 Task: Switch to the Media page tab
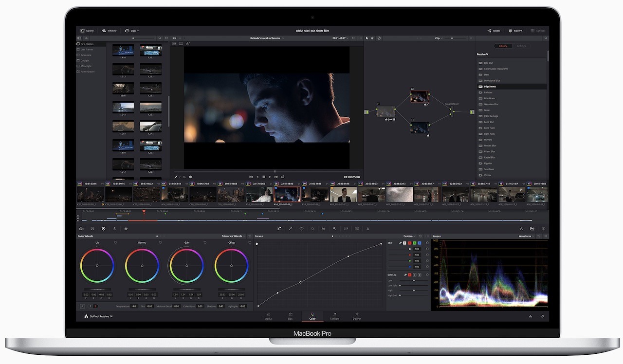(268, 316)
